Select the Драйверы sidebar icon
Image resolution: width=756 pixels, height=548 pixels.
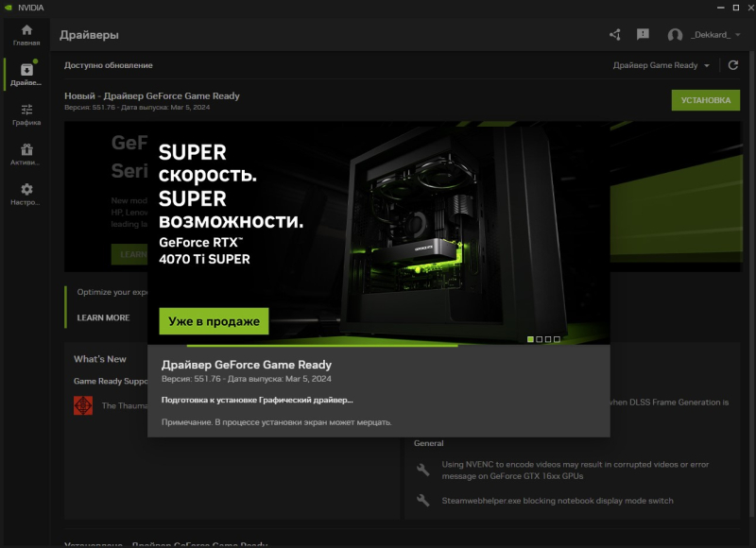tap(26, 75)
